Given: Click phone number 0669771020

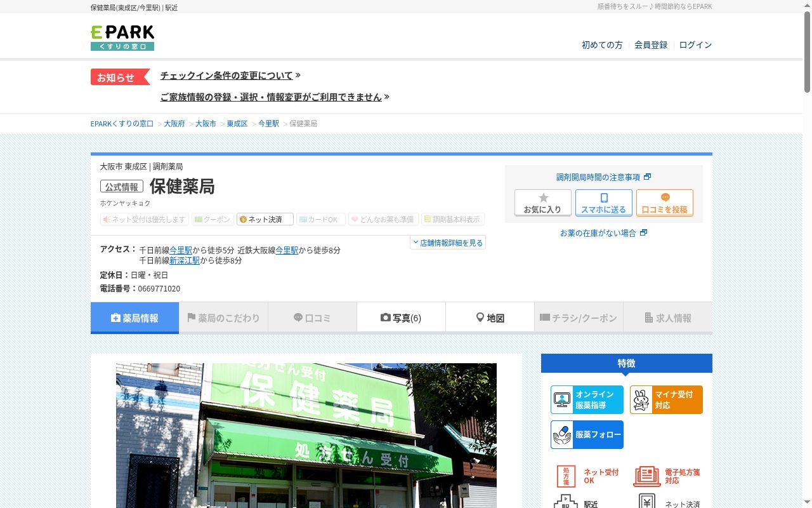Looking at the screenshot, I should 159,289.
